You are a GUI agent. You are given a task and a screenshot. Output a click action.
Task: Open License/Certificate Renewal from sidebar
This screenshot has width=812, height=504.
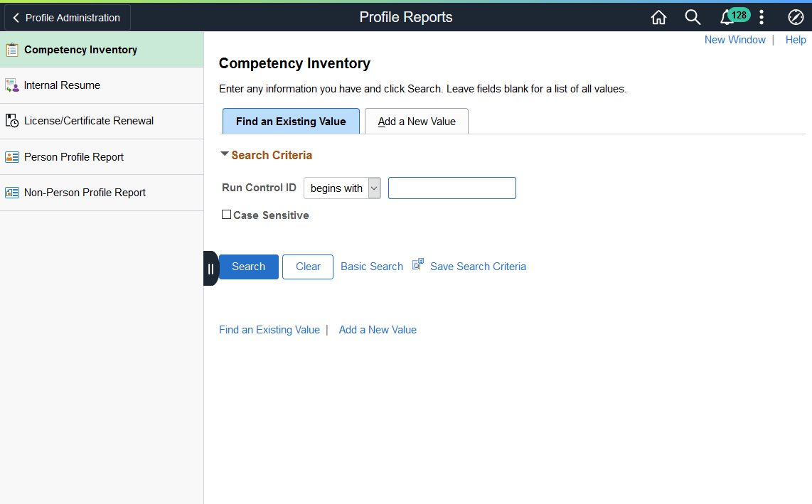89,120
